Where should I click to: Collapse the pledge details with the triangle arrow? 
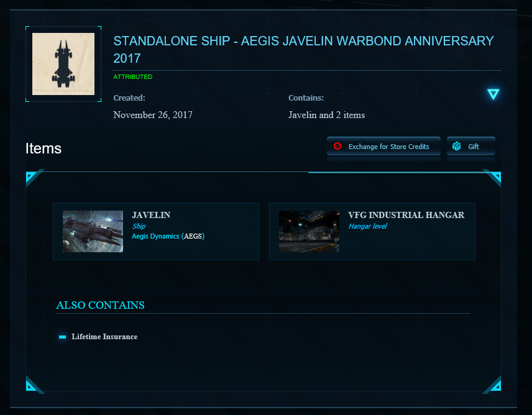point(493,94)
